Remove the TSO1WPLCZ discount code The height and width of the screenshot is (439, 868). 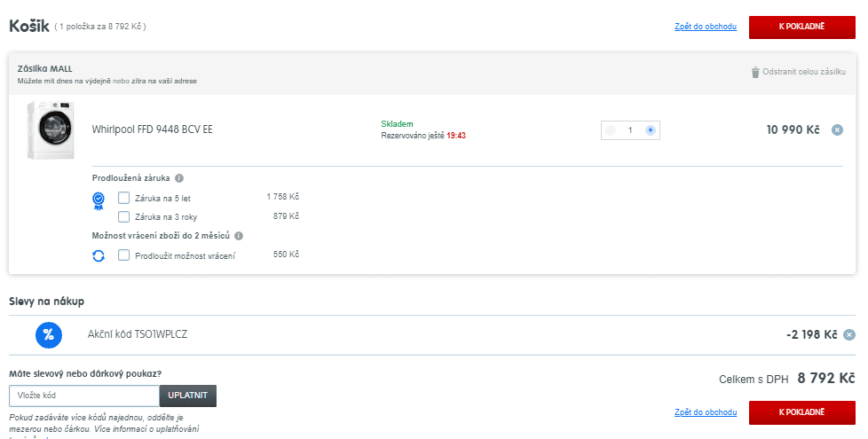(x=848, y=334)
